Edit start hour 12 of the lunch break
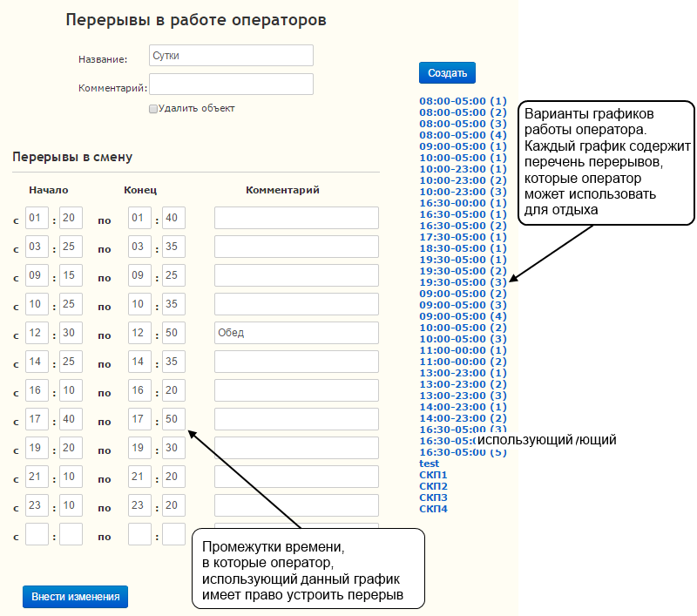 [x=37, y=333]
